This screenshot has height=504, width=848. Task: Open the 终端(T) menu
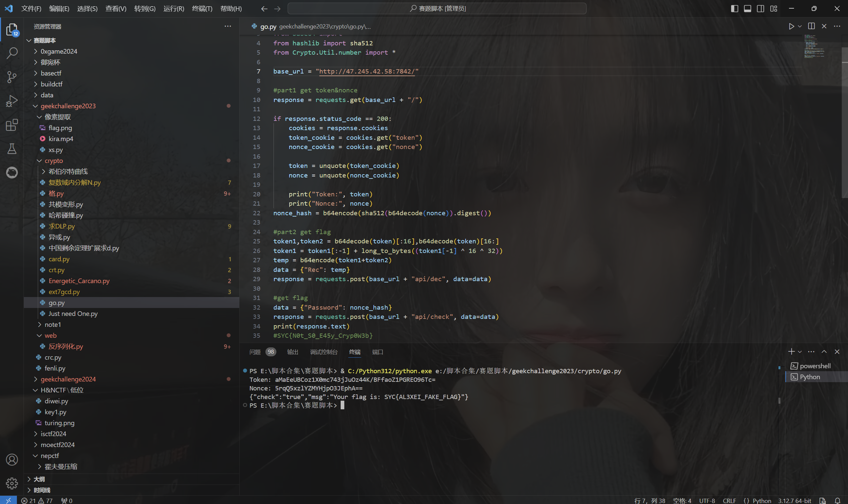pyautogui.click(x=202, y=9)
